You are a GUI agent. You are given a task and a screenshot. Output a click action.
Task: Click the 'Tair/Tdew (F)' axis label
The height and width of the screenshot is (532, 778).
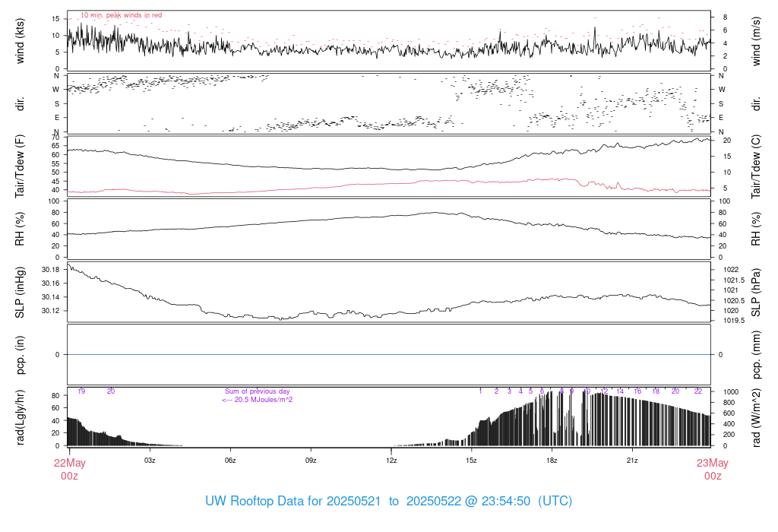click(20, 166)
